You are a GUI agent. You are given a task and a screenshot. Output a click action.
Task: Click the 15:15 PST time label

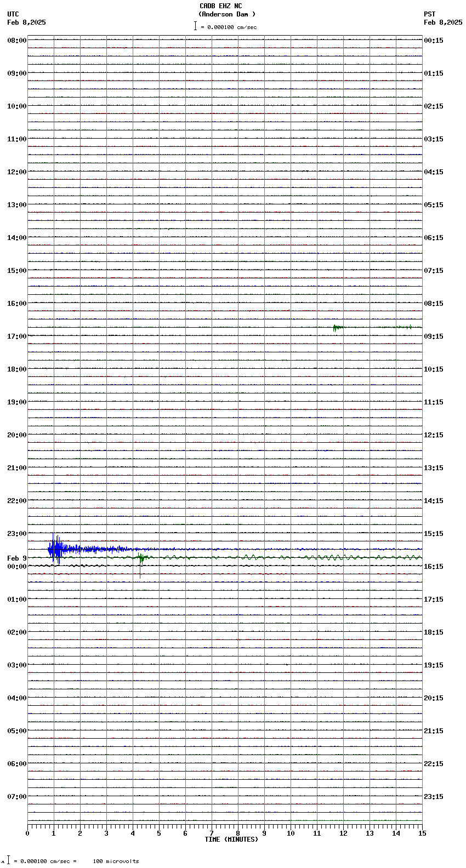(x=434, y=534)
